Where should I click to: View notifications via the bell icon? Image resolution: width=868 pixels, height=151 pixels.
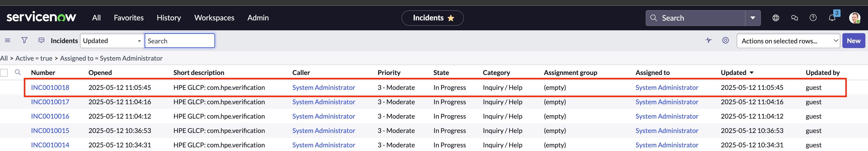pyautogui.click(x=832, y=18)
